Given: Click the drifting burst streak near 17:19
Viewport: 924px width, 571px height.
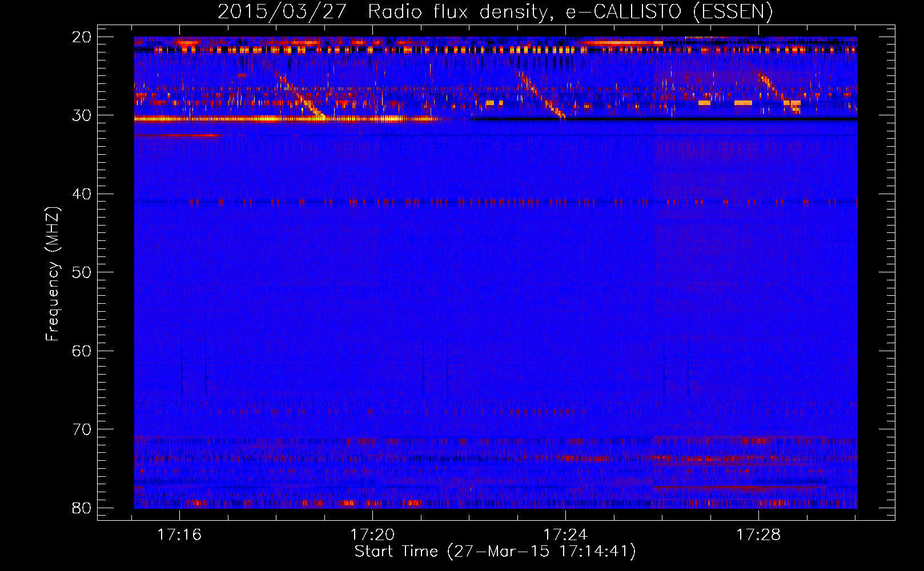Looking at the screenshot, I should click(301, 96).
